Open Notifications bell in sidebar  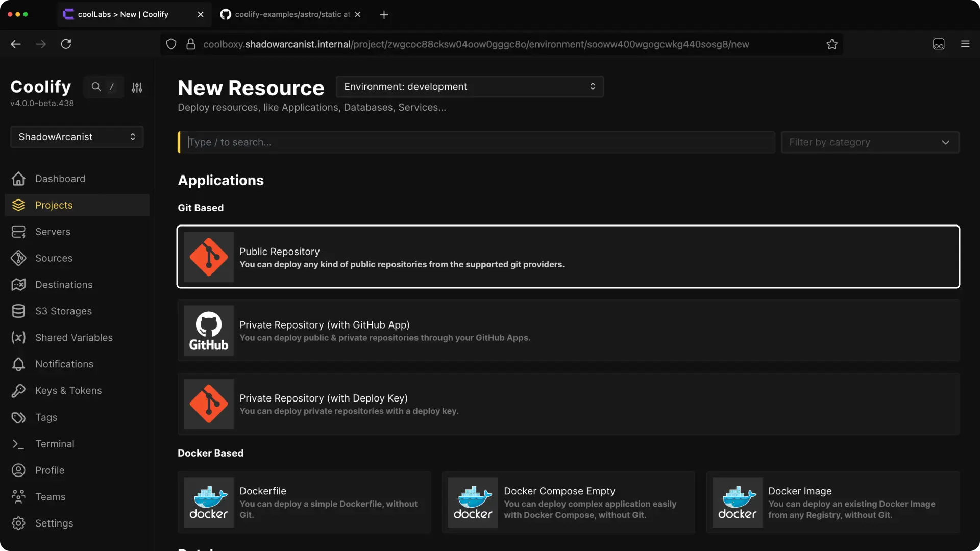point(64,364)
